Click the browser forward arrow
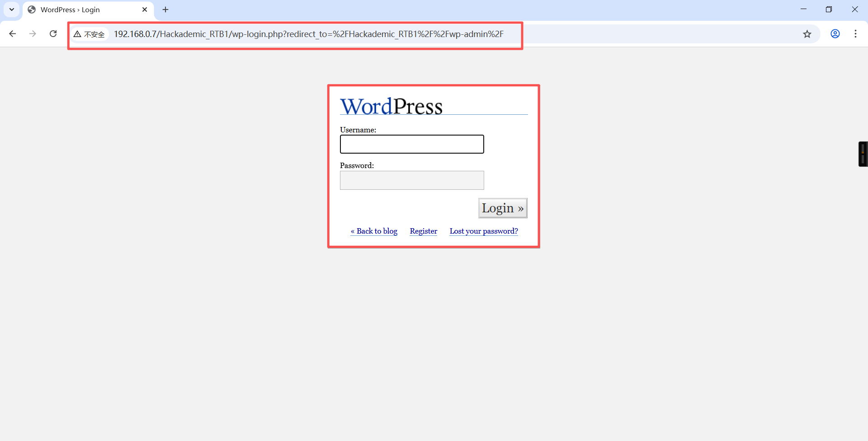Viewport: 868px width, 441px height. tap(33, 34)
